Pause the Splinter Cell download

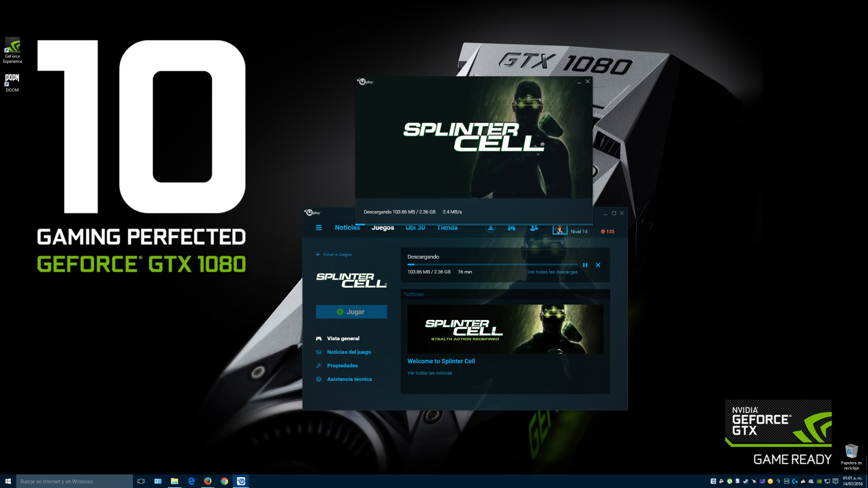pos(585,265)
